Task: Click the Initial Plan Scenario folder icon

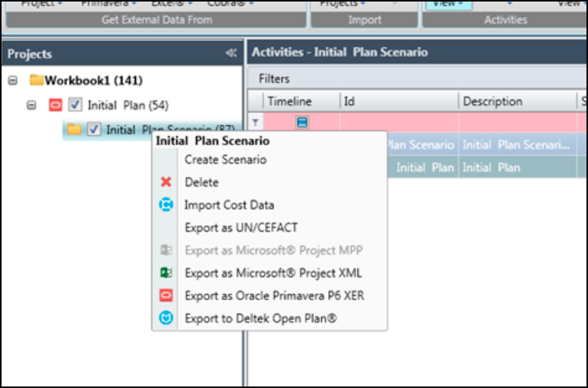Action: (x=74, y=130)
